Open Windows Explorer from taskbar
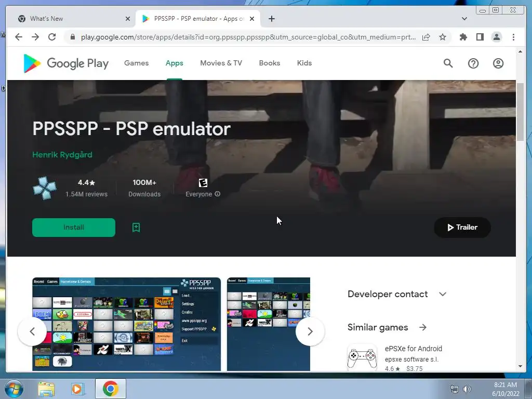Viewport: 532px width, 399px height. (x=46, y=389)
